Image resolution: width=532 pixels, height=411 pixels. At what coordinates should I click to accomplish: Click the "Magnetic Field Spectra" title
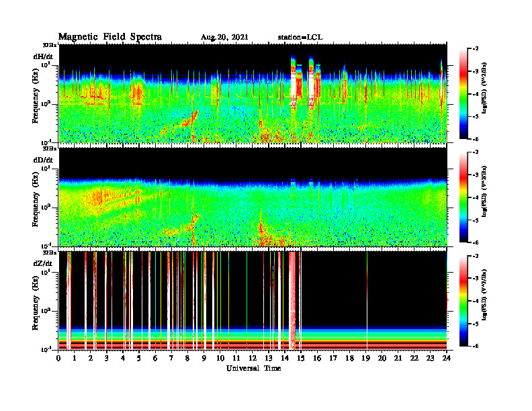pyautogui.click(x=110, y=37)
